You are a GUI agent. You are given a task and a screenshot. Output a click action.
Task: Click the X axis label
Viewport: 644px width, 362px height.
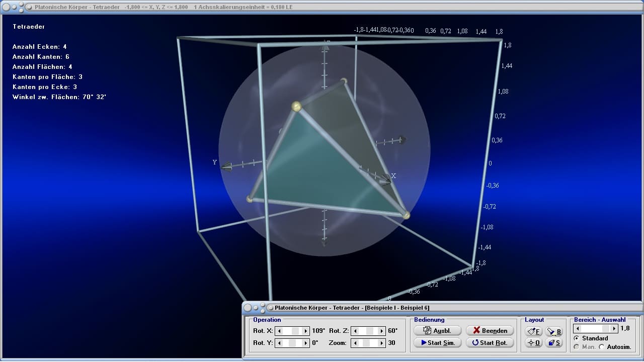pos(393,176)
